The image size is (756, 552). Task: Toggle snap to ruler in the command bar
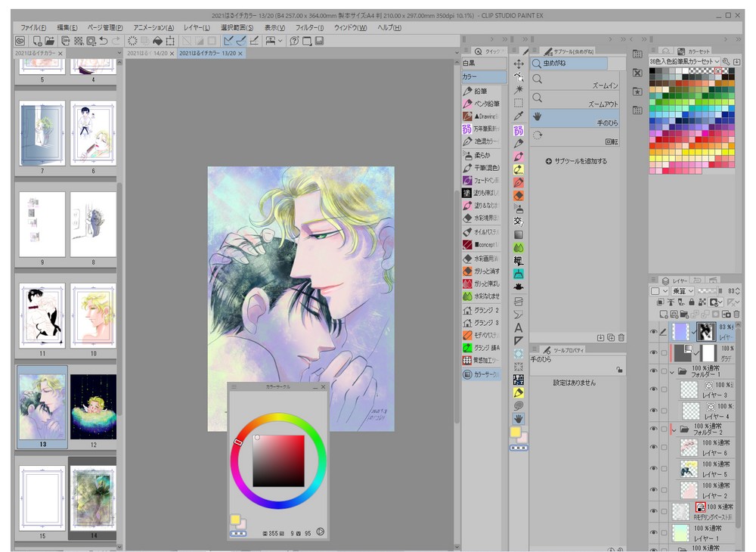(228, 41)
